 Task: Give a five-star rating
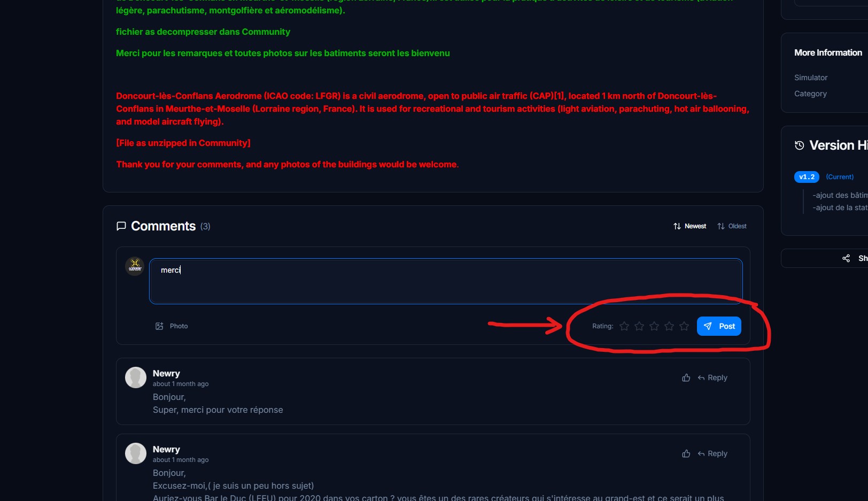click(x=684, y=326)
